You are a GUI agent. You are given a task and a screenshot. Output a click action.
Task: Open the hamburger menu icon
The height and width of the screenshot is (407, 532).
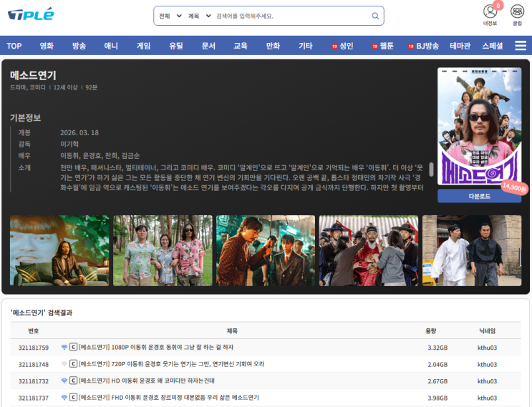point(521,45)
